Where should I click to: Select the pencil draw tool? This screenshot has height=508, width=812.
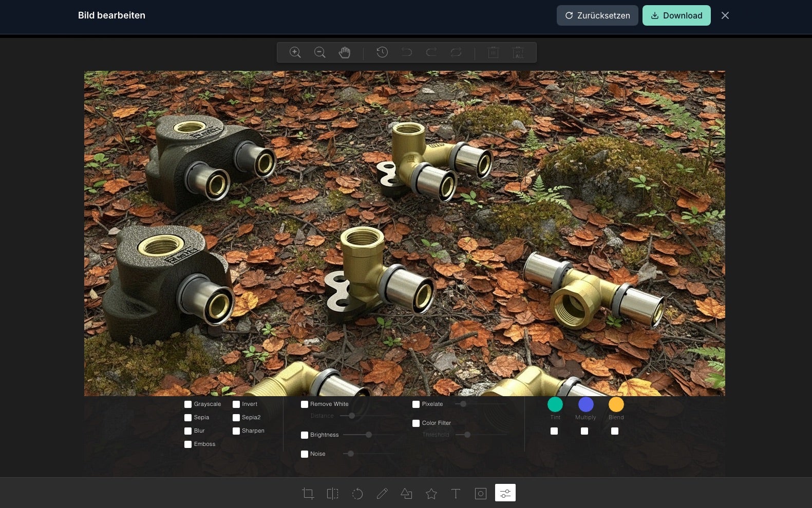click(382, 494)
